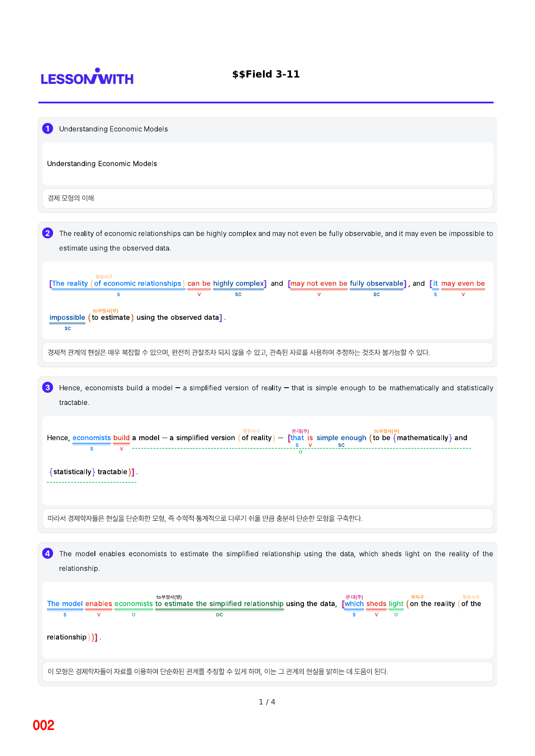The width and height of the screenshot is (535, 756).
Task: Select the Korean translation 경제 모형의 이해
Action: pyautogui.click(x=71, y=198)
